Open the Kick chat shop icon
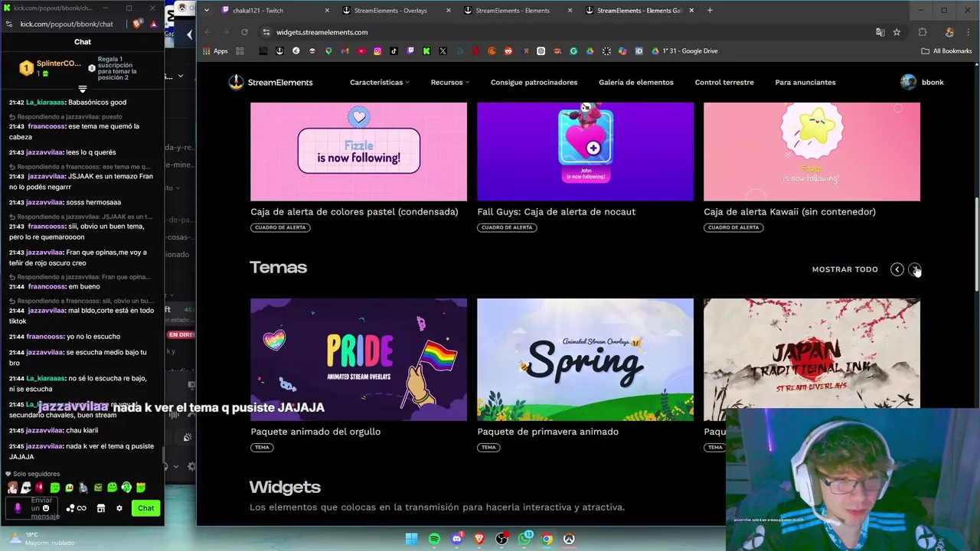This screenshot has width=980, height=551. pyautogui.click(x=100, y=508)
